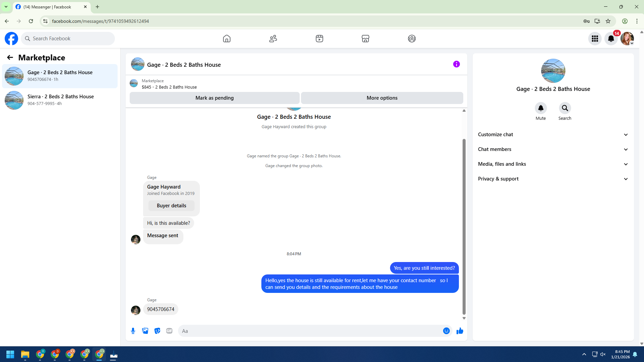The image size is (644, 362).
Task: Click the conversation vertical scrollbar
Action: pos(464,226)
